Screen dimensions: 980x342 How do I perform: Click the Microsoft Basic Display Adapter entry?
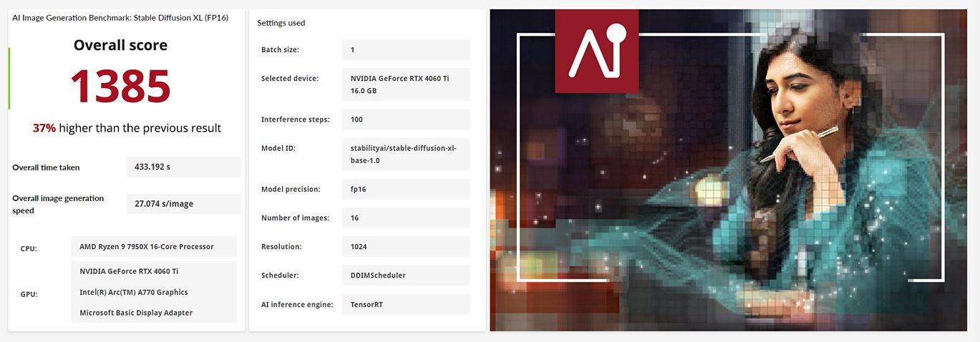(x=136, y=313)
